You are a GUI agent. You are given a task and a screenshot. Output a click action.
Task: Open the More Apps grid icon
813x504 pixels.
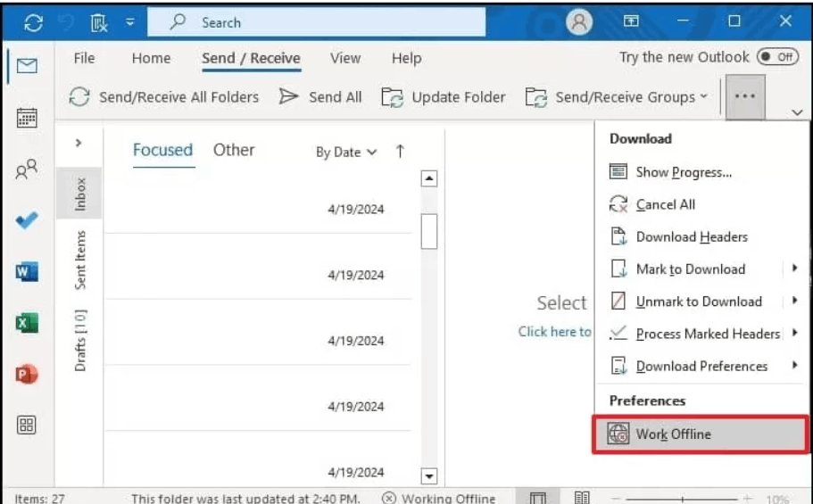(x=27, y=426)
